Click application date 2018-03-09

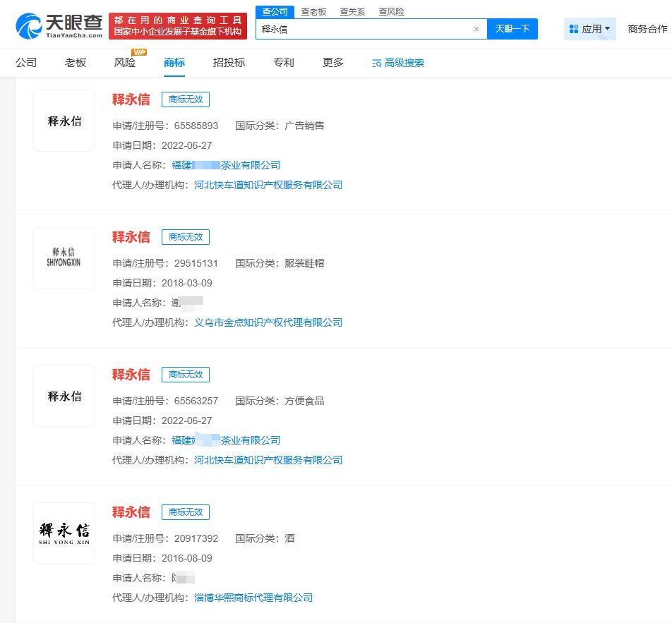click(187, 283)
